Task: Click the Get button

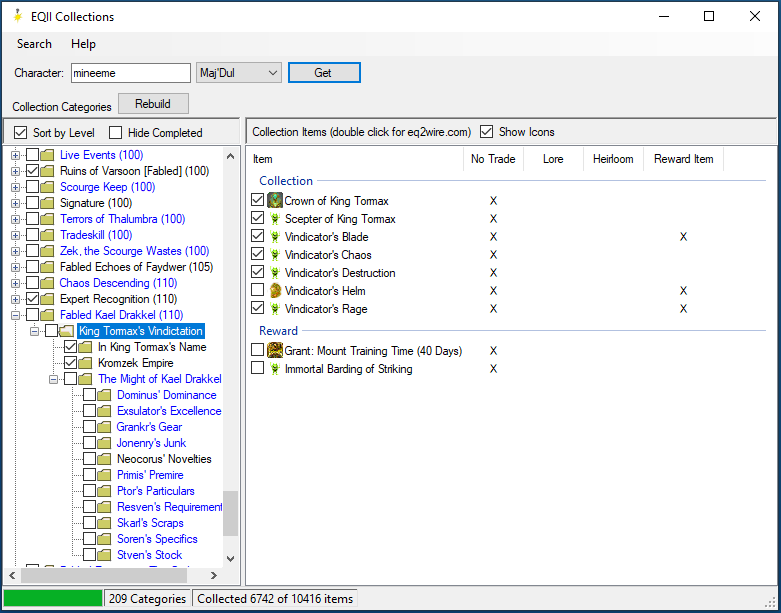Action: [324, 73]
